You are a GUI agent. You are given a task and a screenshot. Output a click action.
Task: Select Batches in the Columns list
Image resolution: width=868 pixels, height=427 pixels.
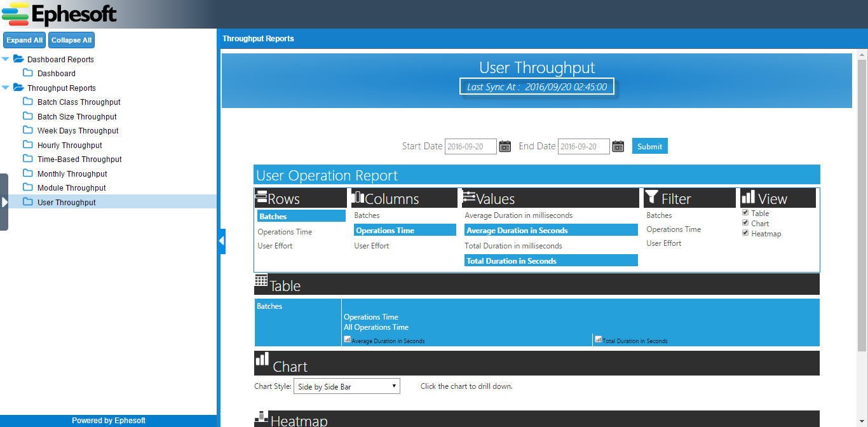coord(367,215)
